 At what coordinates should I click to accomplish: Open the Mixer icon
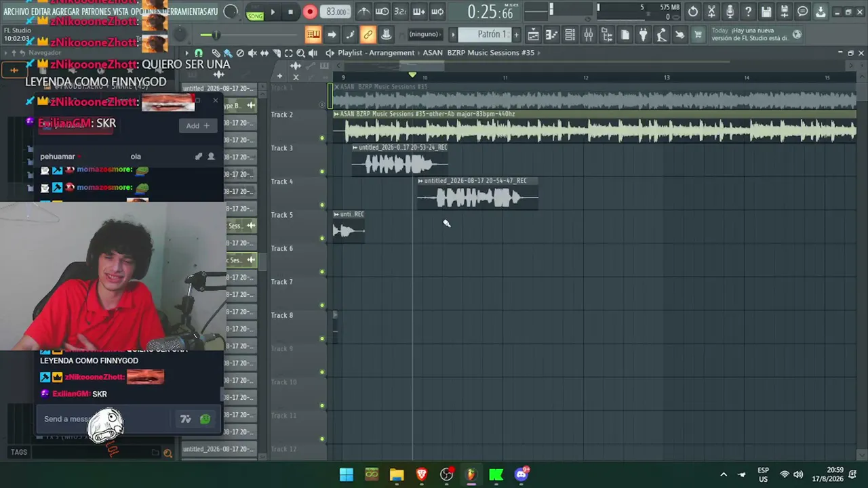coord(589,35)
